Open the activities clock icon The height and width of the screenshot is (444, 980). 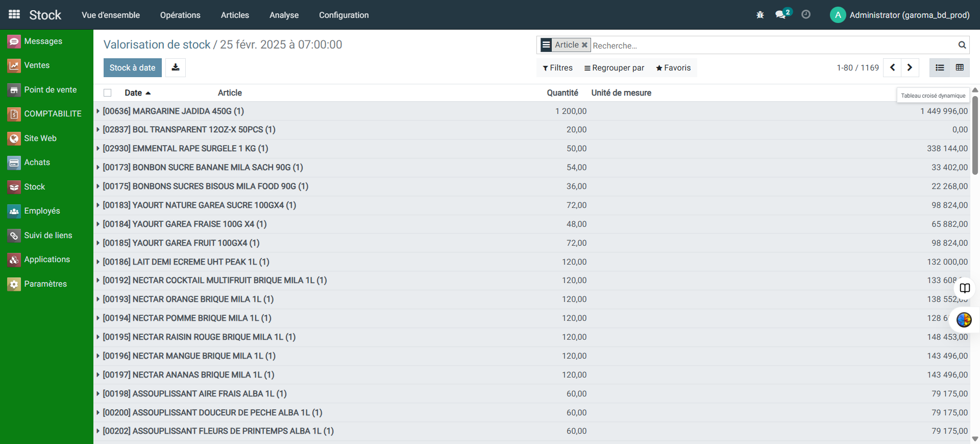click(806, 15)
